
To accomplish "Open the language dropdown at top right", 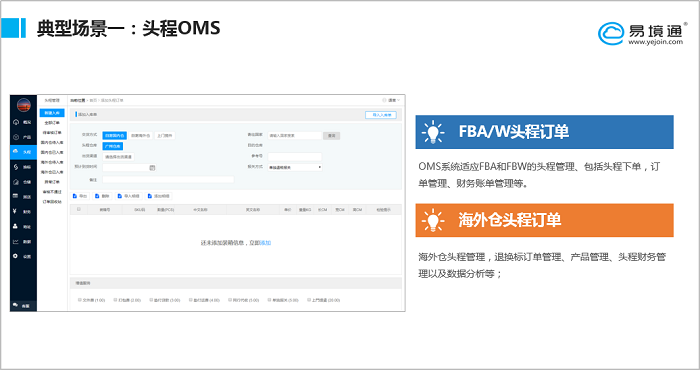I will click(391, 100).
